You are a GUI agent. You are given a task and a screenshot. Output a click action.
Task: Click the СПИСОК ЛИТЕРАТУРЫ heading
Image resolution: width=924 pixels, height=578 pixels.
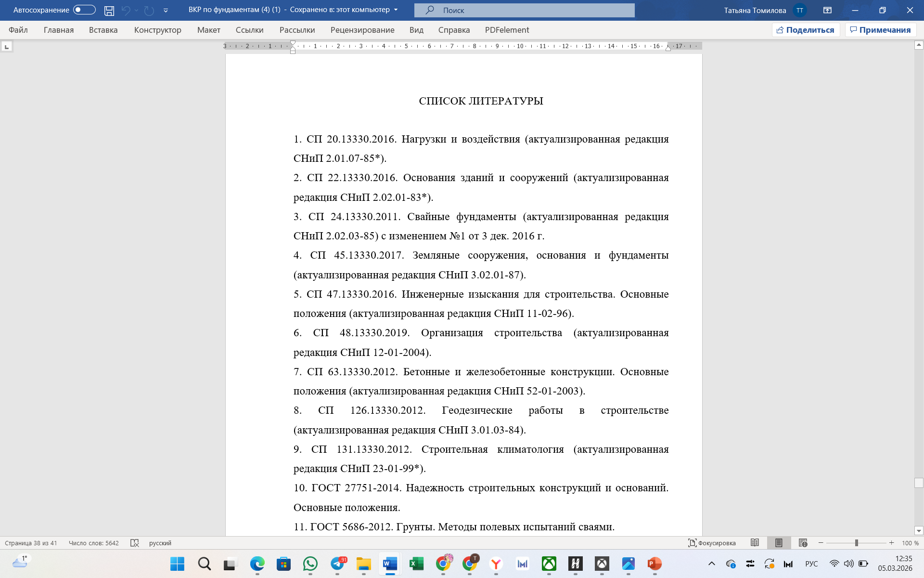(481, 101)
